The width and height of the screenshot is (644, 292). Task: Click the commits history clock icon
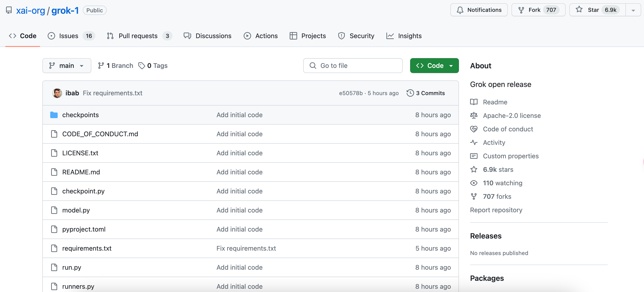(410, 93)
